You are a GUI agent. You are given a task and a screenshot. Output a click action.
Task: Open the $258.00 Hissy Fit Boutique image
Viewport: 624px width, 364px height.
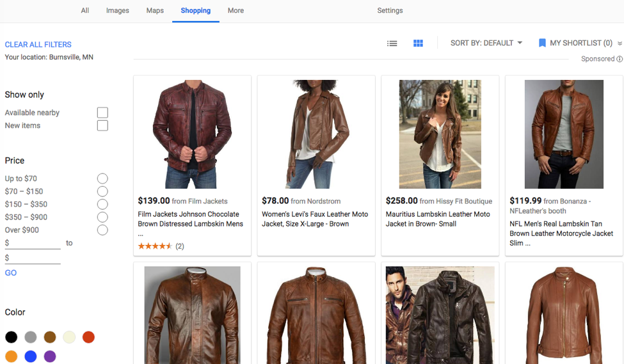coord(440,134)
